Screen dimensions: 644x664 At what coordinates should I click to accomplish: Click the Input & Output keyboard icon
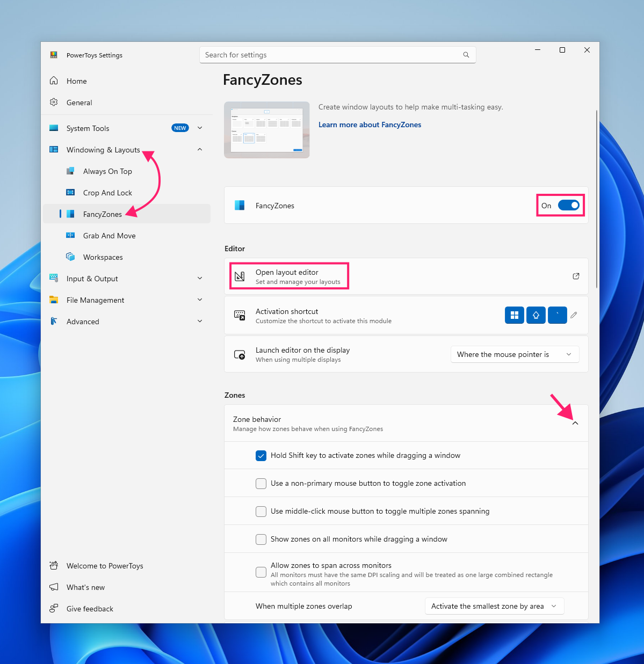[x=54, y=278]
